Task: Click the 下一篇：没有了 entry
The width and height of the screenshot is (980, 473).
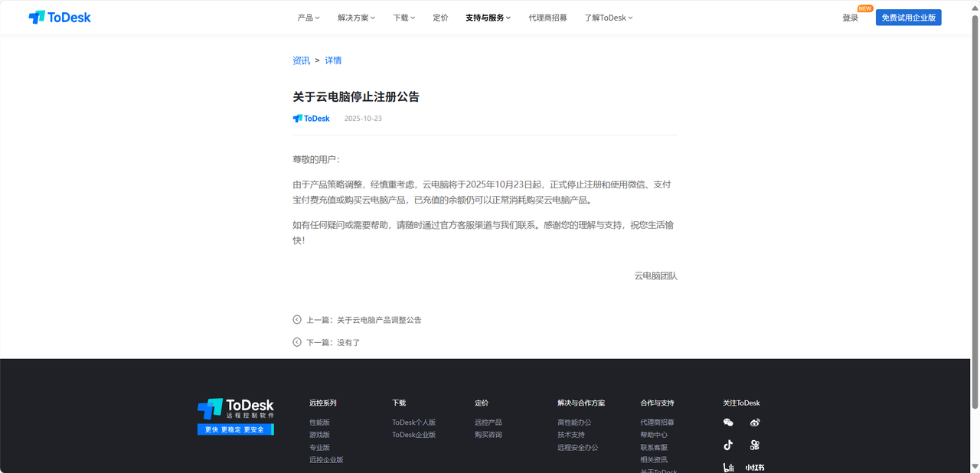Action: tap(333, 342)
